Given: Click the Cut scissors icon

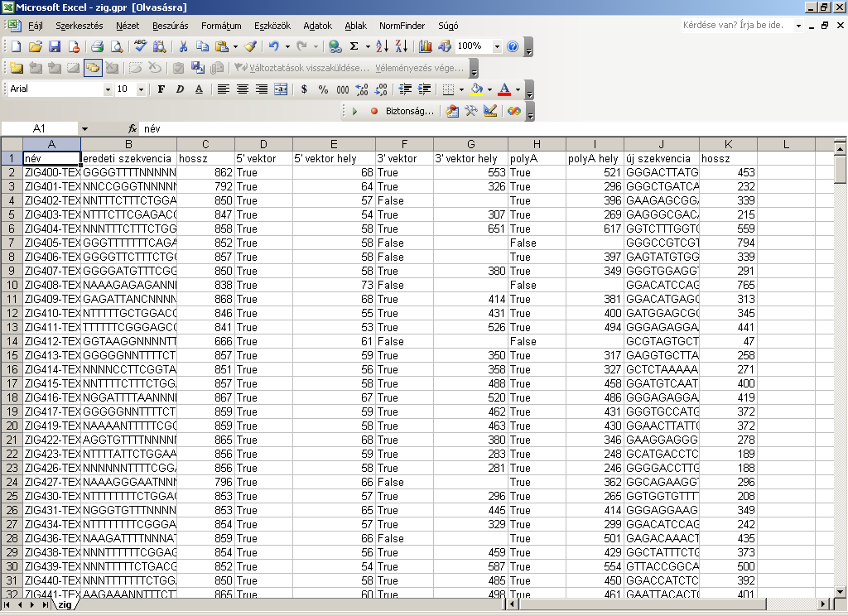Looking at the screenshot, I should [183, 46].
